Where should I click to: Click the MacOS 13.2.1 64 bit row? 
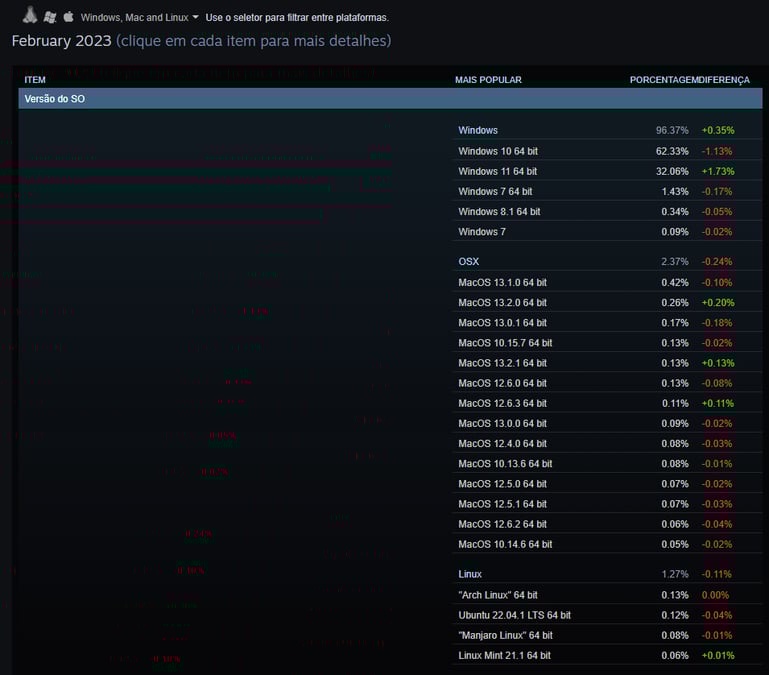tap(607, 363)
